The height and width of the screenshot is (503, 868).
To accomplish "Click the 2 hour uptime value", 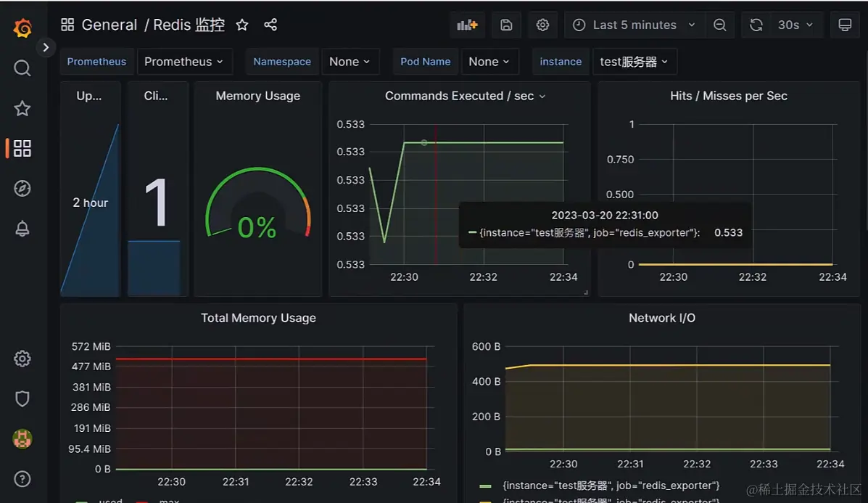I will 90,203.
